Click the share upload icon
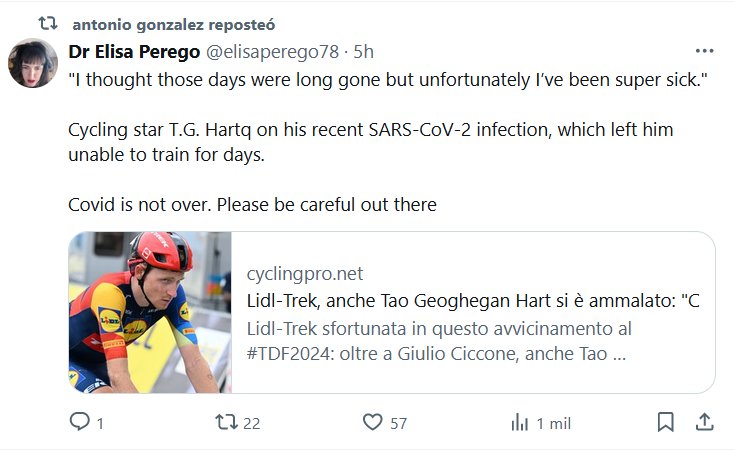The height and width of the screenshot is (454, 734). coord(703,422)
